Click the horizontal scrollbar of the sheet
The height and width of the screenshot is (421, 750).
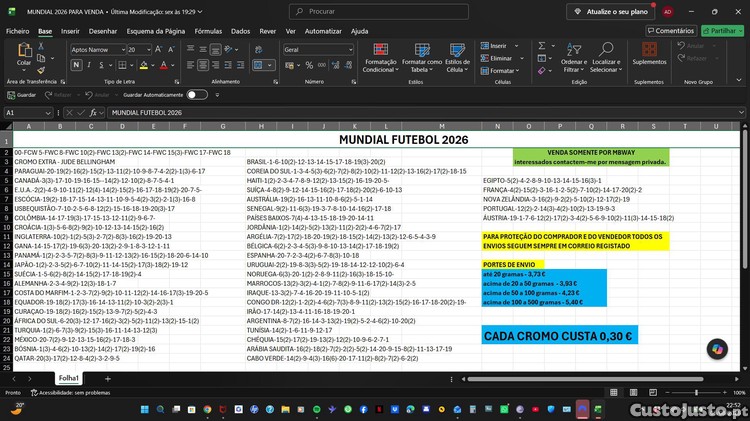pyautogui.click(x=585, y=379)
